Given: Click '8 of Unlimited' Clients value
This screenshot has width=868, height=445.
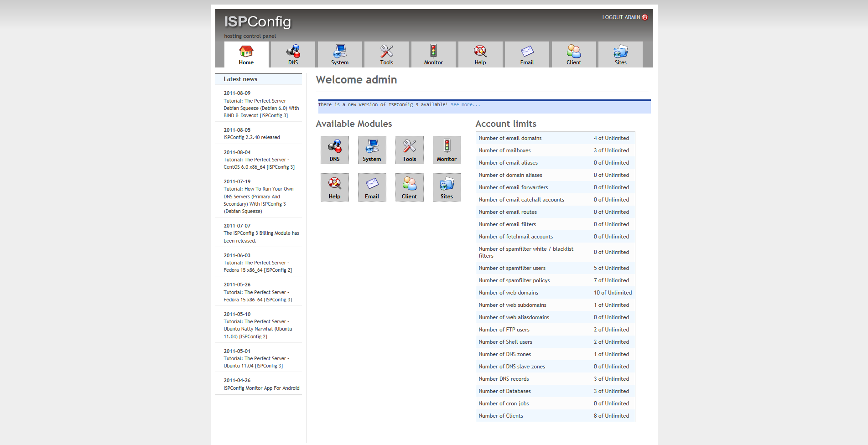Looking at the screenshot, I should 611,416.
